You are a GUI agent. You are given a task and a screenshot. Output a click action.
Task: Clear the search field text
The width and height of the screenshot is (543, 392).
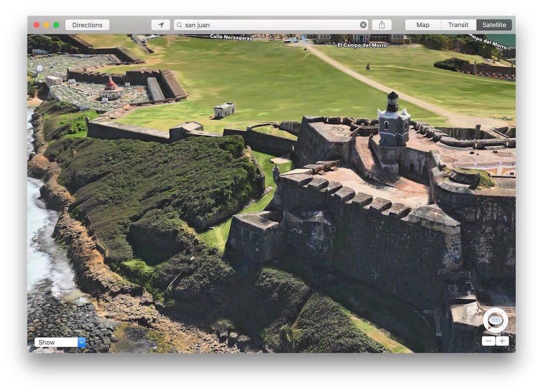tap(363, 25)
